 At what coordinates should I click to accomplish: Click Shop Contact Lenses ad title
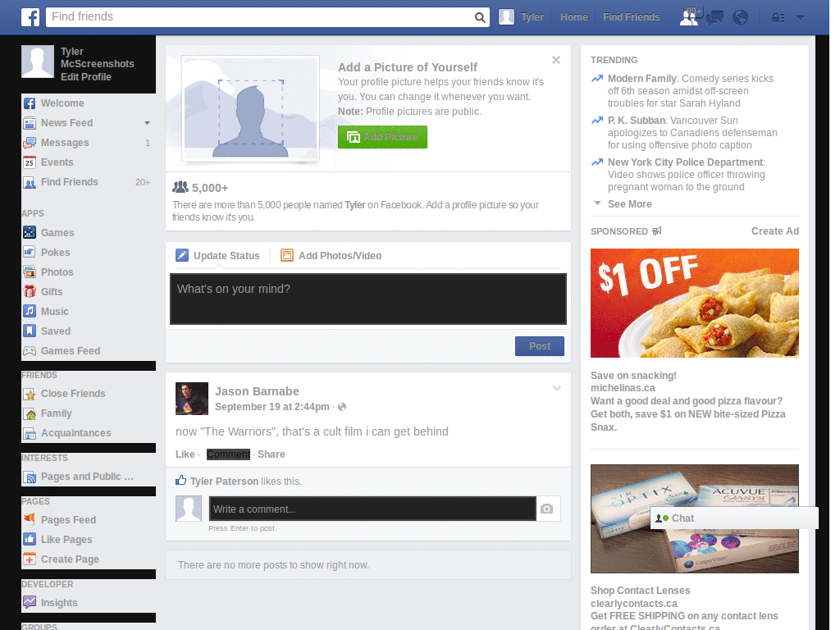pyautogui.click(x=640, y=591)
